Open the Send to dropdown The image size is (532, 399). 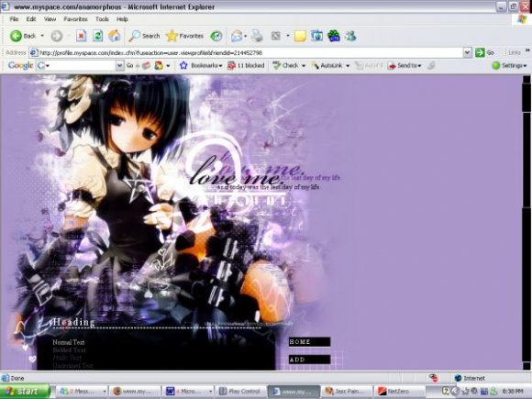405,65
